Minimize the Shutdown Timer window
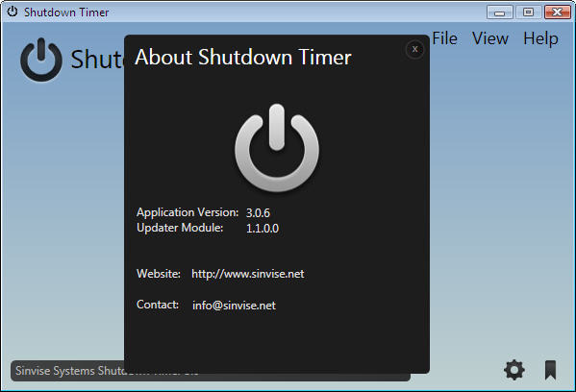 tap(499, 12)
